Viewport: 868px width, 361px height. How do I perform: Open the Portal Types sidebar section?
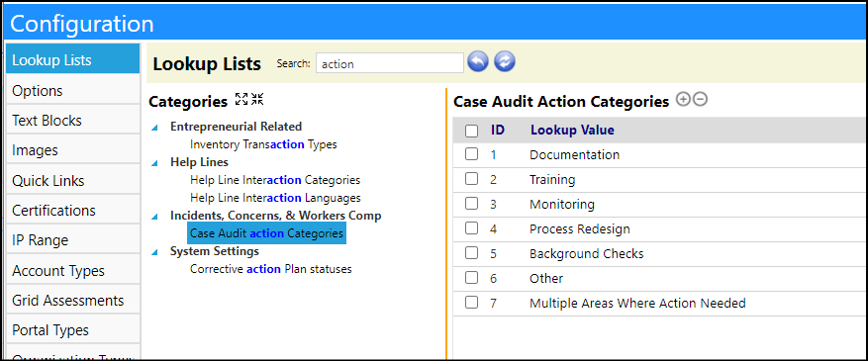pos(72,330)
